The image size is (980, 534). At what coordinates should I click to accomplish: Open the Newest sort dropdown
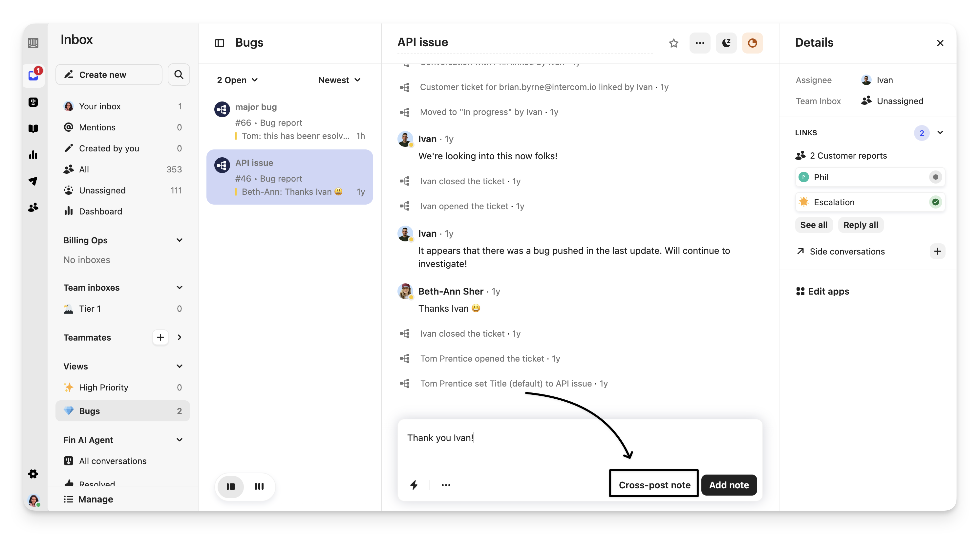tap(339, 80)
